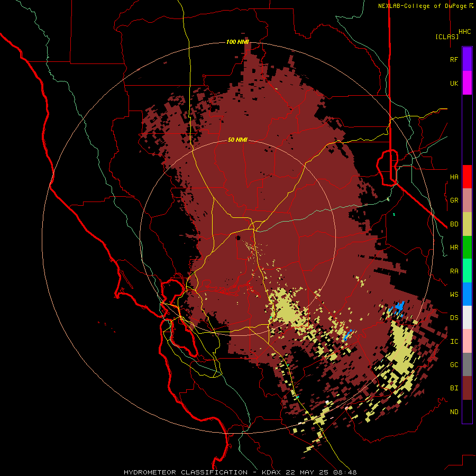476x476 pixels.
Task: Click the DS legend label
Action: (x=454, y=317)
